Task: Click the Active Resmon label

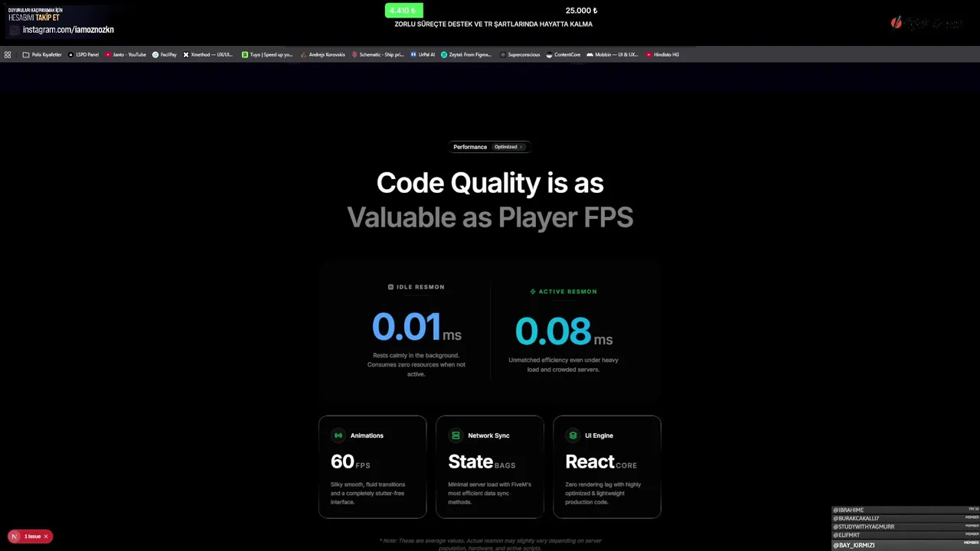Action: (567, 292)
